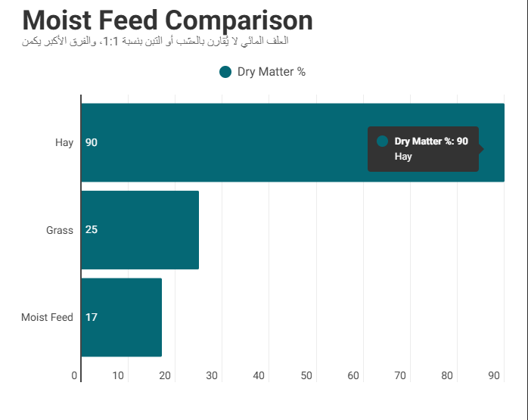Screen dimensions: 528x420
Task: Click the 30 tick on the x-axis
Action: [x=212, y=375]
